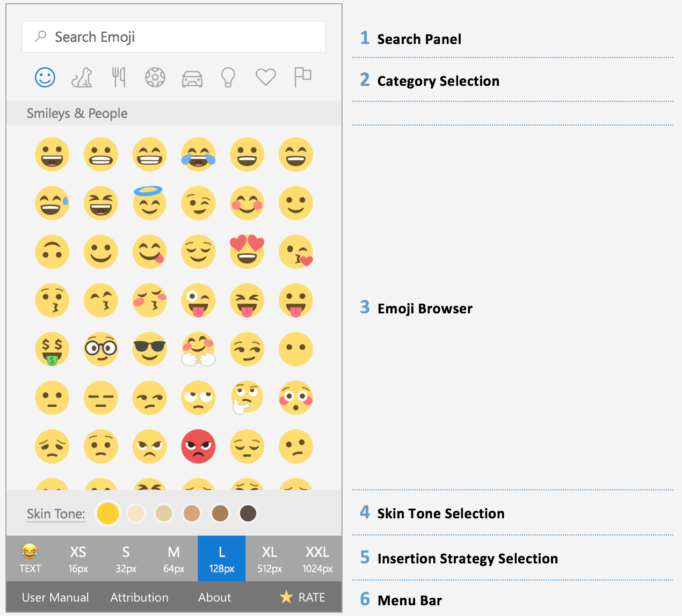Insert the sunglasses face emoji
Screen dimensions: 682x616
coord(149,349)
